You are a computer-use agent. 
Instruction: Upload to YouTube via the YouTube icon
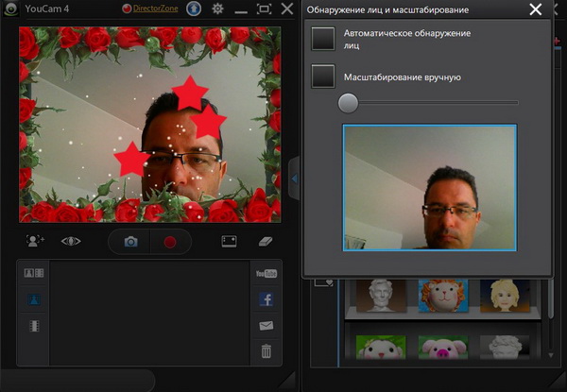point(266,274)
